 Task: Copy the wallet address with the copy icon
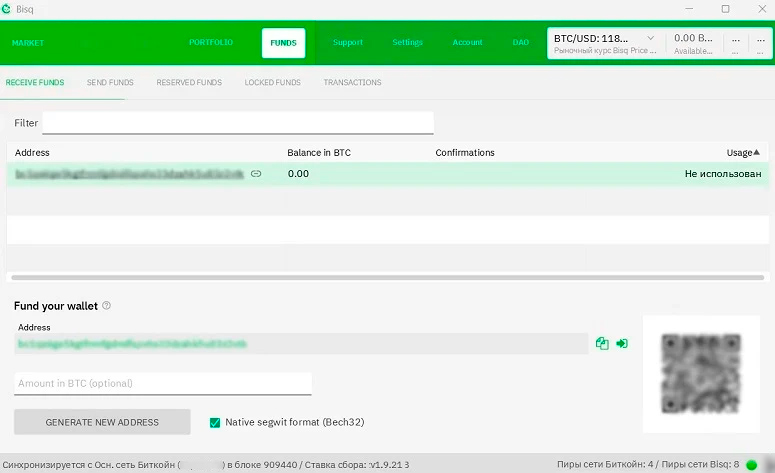602,343
